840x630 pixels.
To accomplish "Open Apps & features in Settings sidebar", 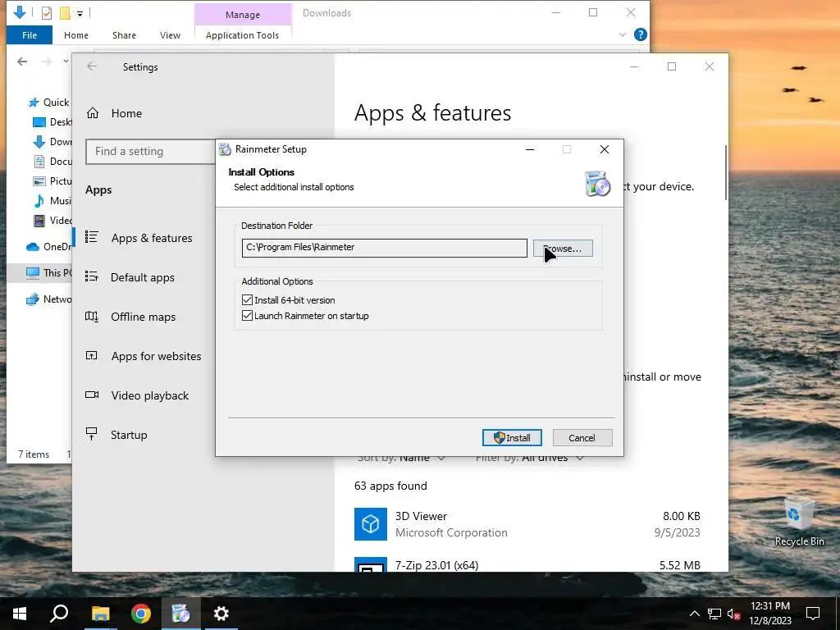I will click(152, 238).
